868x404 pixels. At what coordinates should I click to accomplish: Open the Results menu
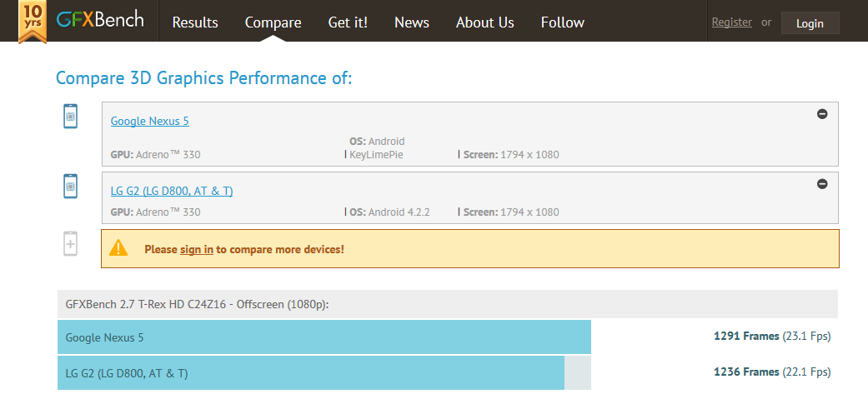coord(195,22)
